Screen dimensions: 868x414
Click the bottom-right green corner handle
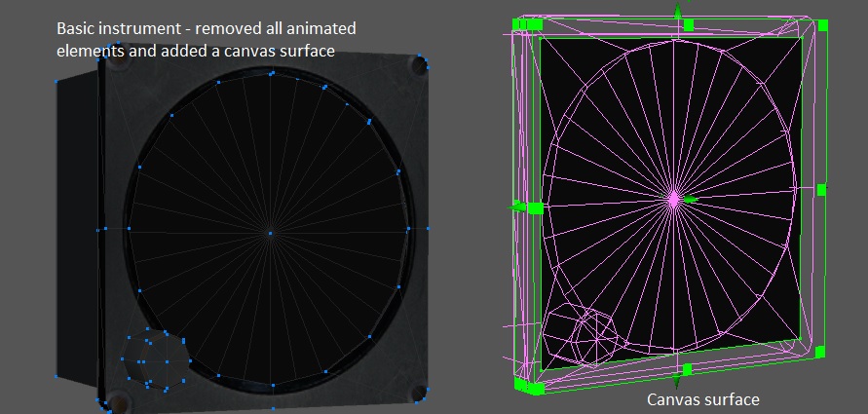(822, 352)
